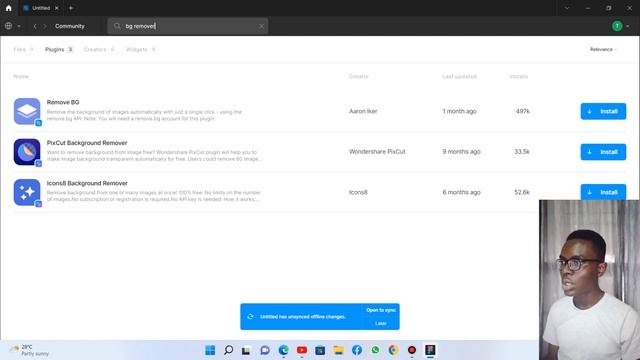Expand the tab list chevron in title bar
The height and width of the screenshot is (360, 640).
[567, 8]
